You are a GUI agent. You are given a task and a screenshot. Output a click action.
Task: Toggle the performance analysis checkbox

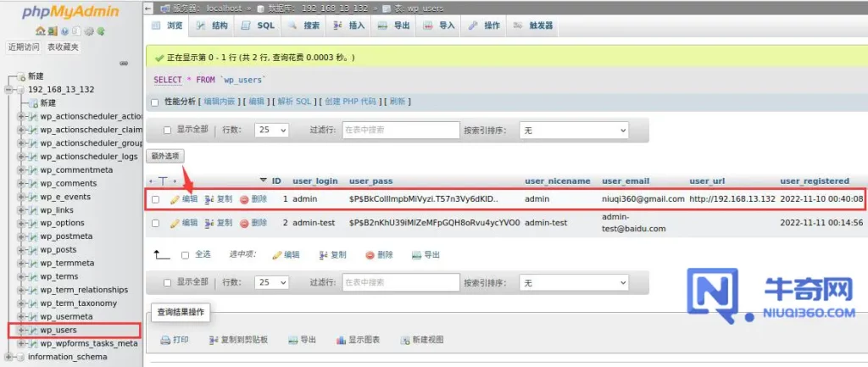[155, 103]
